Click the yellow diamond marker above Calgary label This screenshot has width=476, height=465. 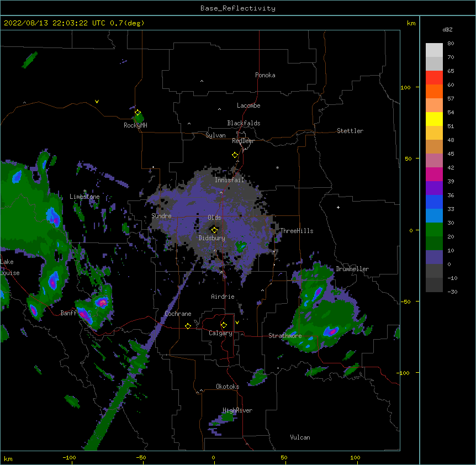pyautogui.click(x=224, y=325)
